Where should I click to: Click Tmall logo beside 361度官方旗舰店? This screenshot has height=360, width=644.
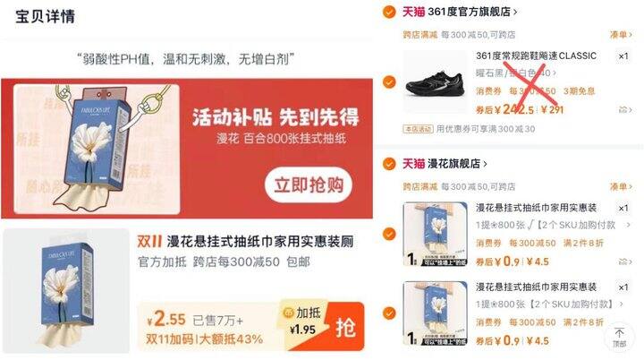413,12
